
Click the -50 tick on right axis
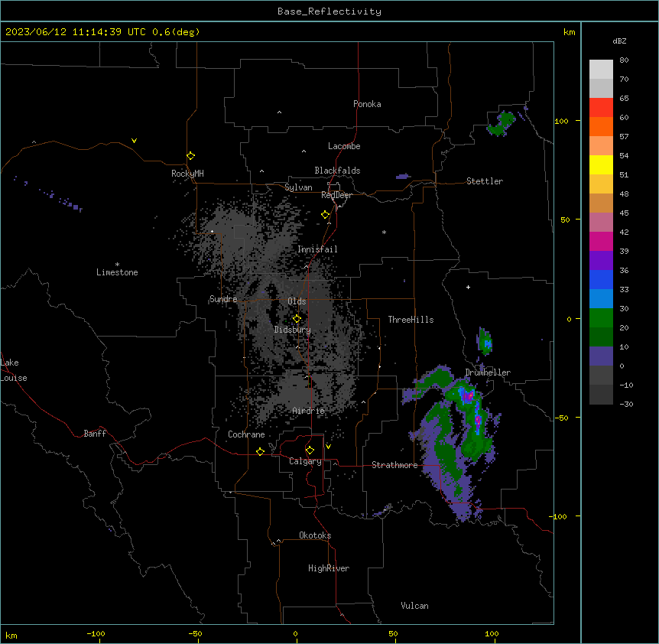tap(561, 418)
